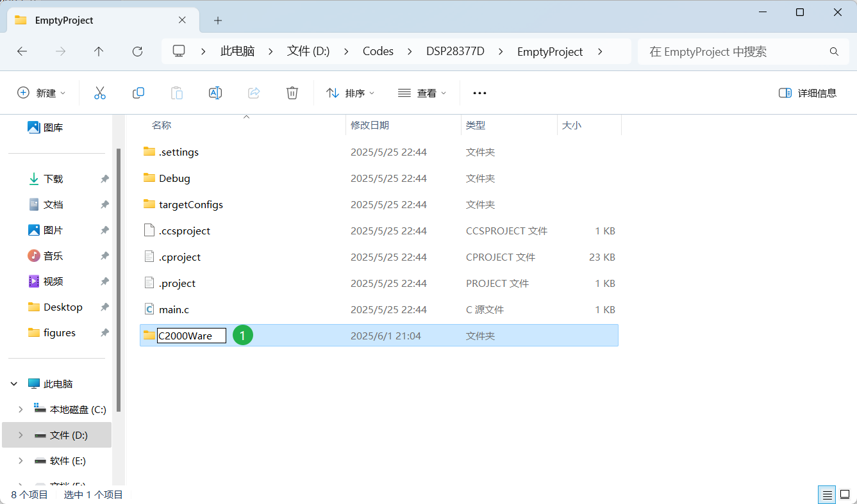Open the 排序 sorting options

click(x=350, y=92)
